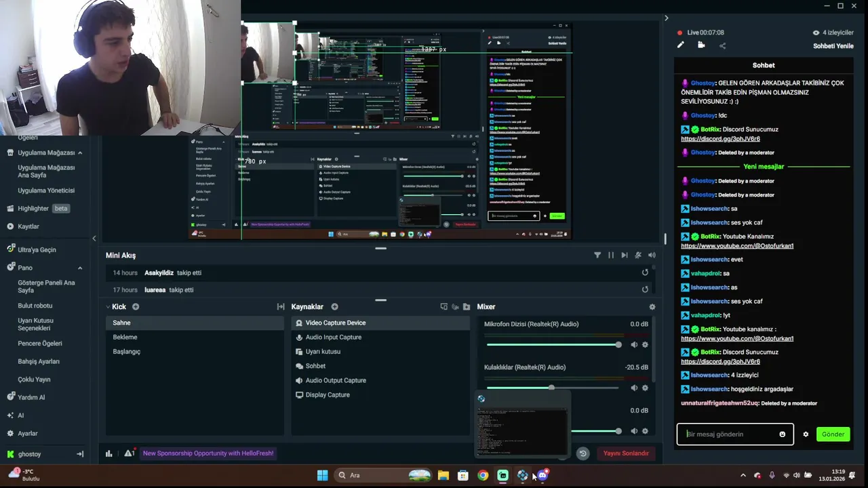Image resolution: width=868 pixels, height=488 pixels.
Task: Click Kulaklıklar volume slider handle
Action: (x=551, y=388)
